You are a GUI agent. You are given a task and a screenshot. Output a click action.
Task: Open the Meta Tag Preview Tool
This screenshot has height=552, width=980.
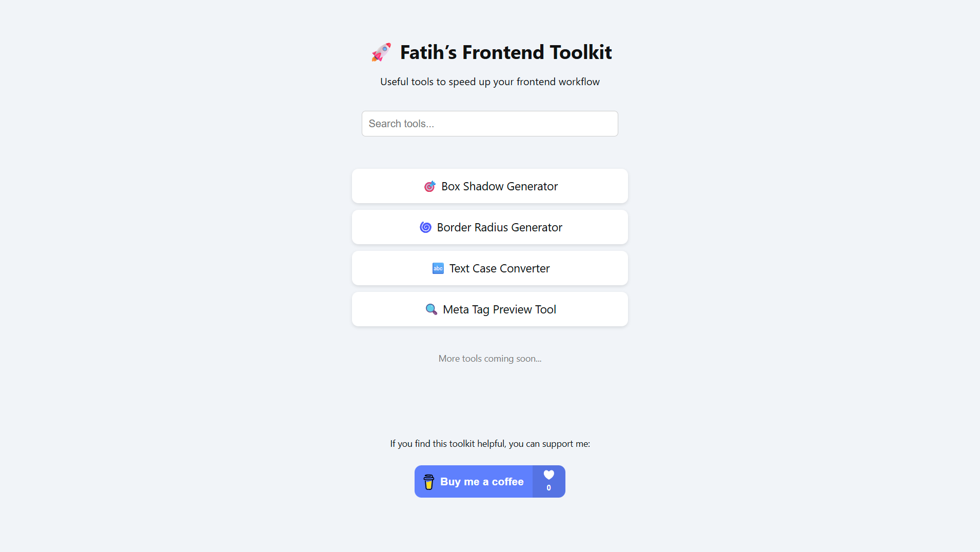(x=489, y=309)
